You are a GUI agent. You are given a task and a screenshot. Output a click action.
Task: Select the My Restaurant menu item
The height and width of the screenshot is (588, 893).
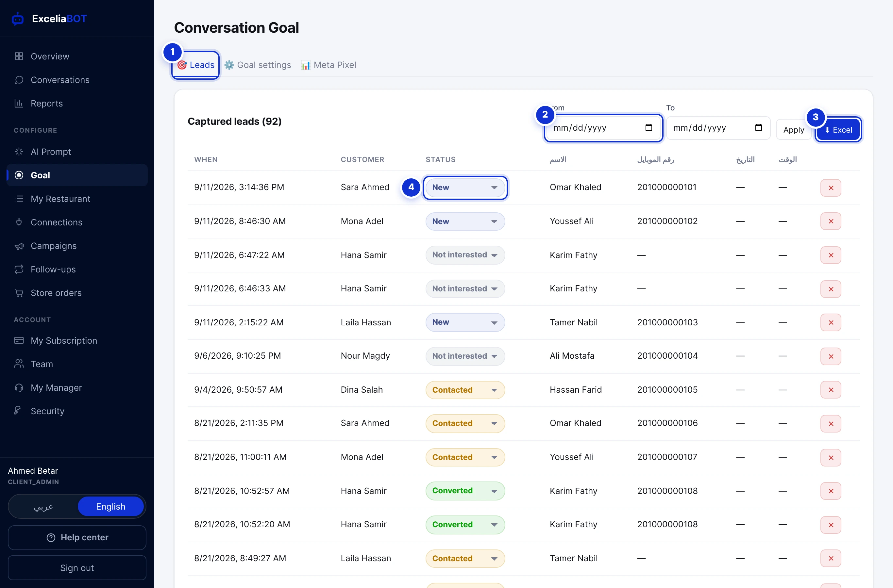tap(77, 199)
